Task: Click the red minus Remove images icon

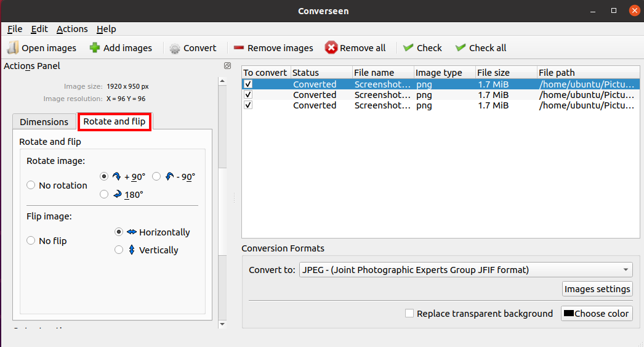Action: (x=239, y=48)
